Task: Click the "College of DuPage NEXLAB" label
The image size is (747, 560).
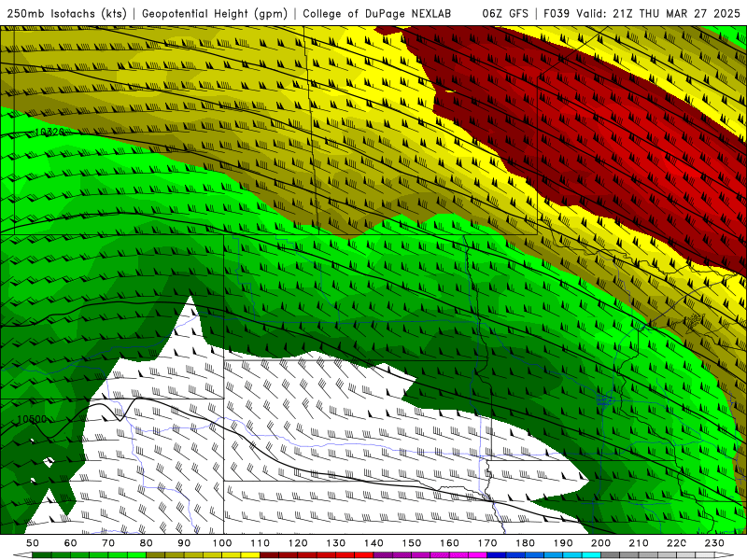Action: 376,13
